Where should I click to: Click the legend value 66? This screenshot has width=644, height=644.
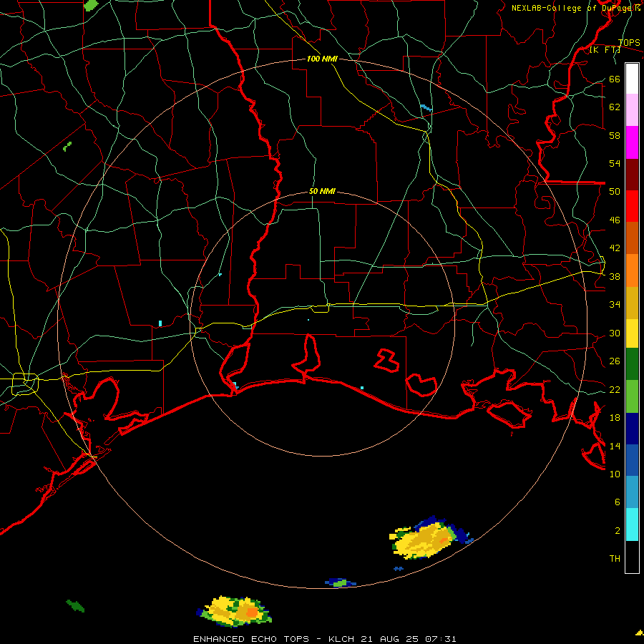615,79
